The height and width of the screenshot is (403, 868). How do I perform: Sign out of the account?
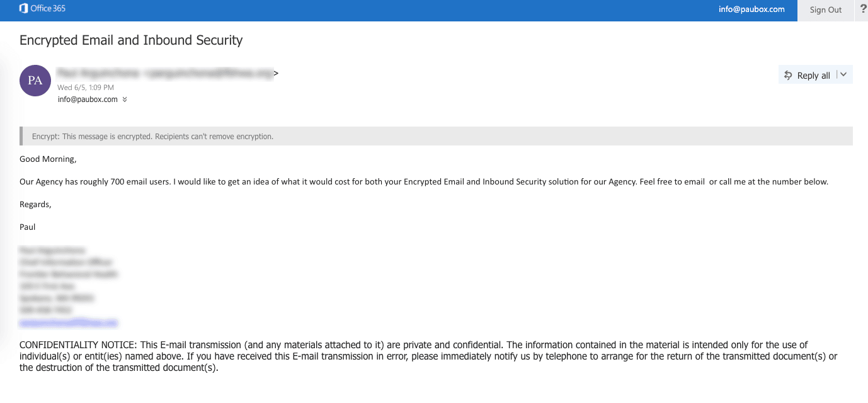(x=826, y=10)
